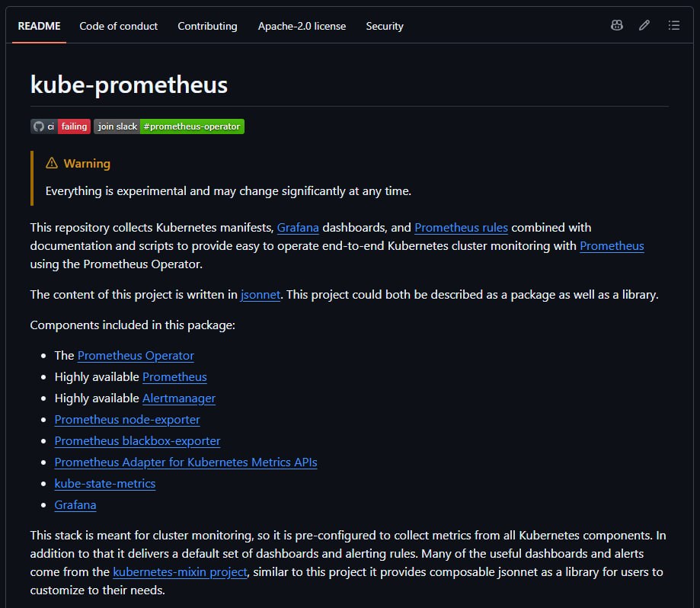Open the Prometheus link after 'cluster monitoring with'
This screenshot has height=608, width=700.
click(612, 246)
